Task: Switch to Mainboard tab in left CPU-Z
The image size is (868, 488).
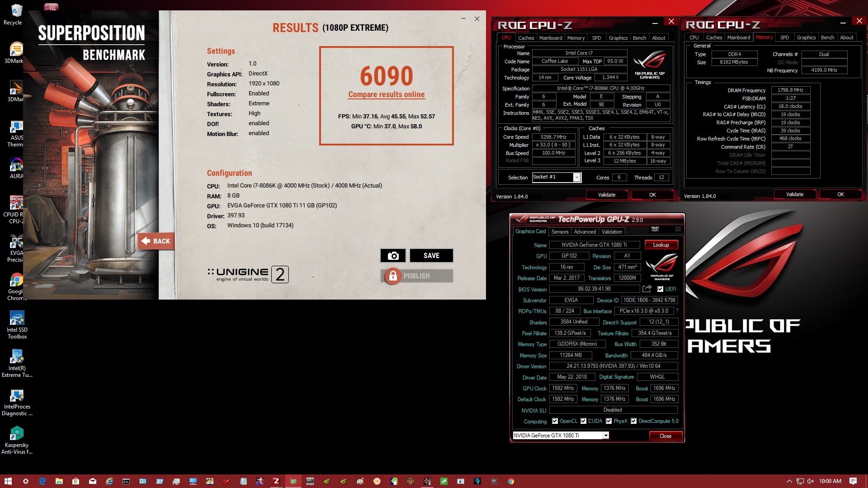Action: [551, 38]
